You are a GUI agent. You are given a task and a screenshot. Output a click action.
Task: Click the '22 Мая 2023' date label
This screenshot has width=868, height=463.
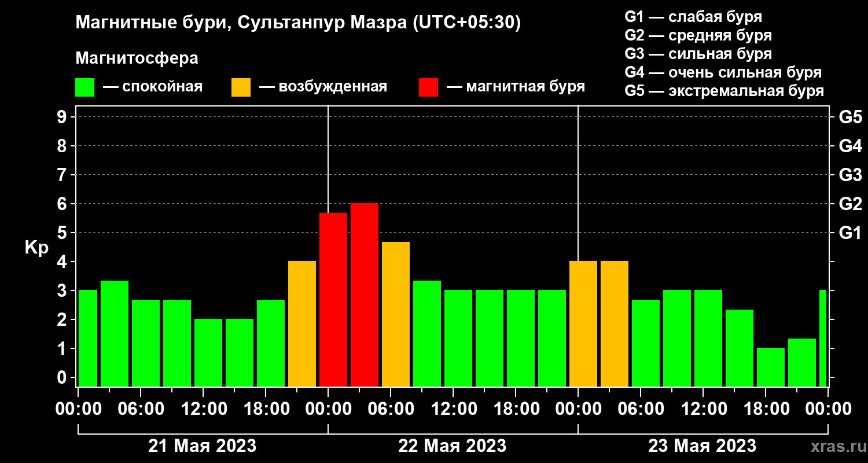453,446
